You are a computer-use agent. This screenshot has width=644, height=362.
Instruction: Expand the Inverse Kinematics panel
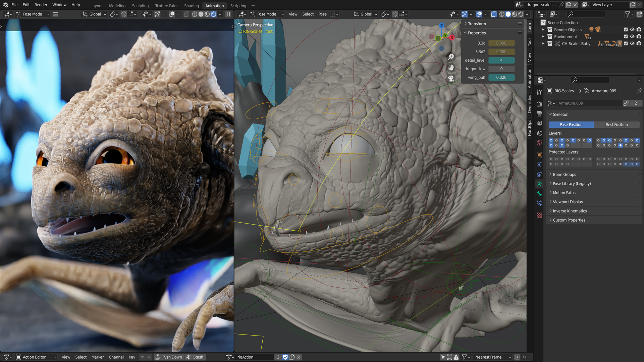point(570,211)
